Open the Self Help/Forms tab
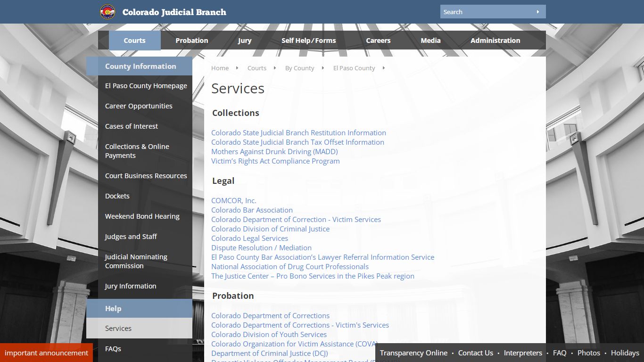Image resolution: width=644 pixels, height=362 pixels. click(x=309, y=41)
